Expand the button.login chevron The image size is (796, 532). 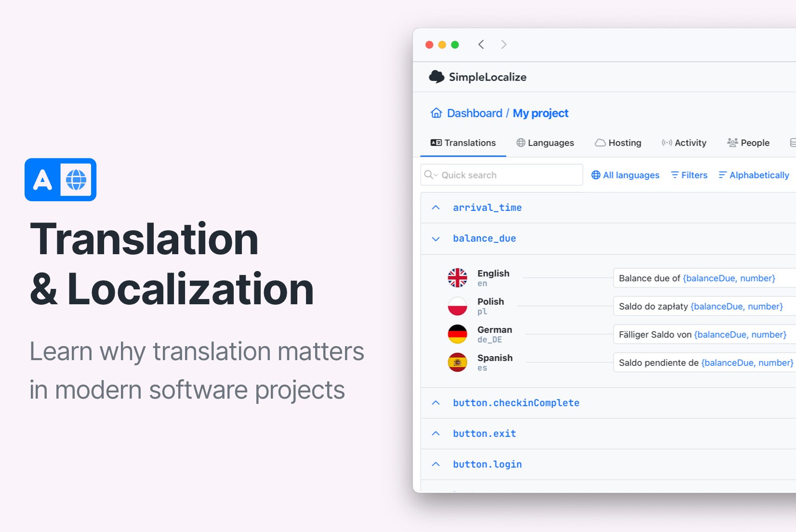tap(436, 464)
